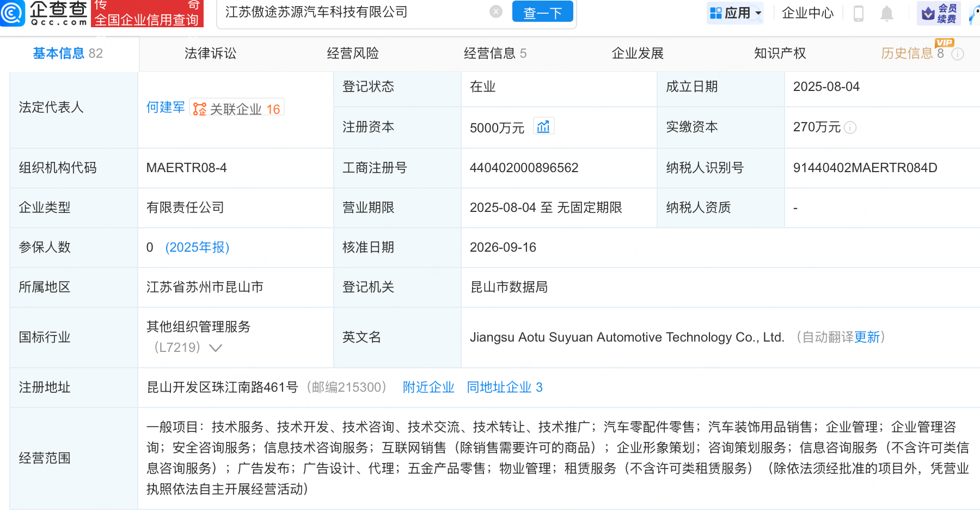Open the notifications bell icon
980x511 pixels.
pos(887,13)
